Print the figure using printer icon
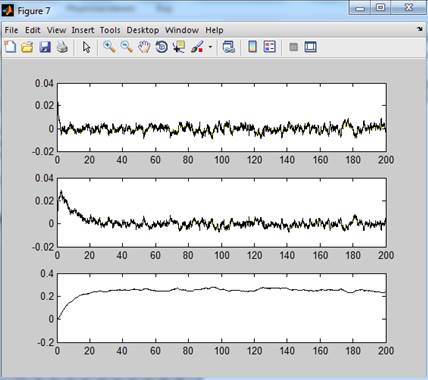 62,47
